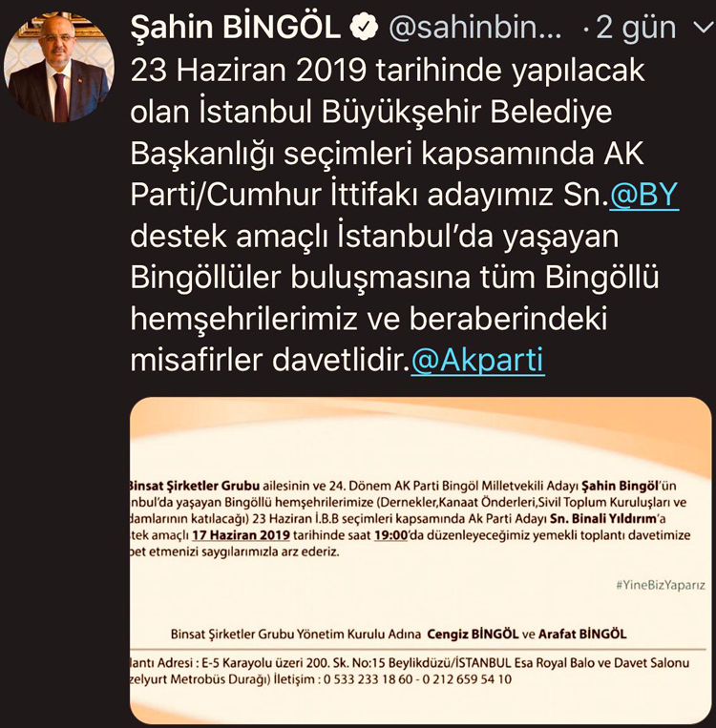
Task: Click the phone number 0 533 233 18 60
Action: (368, 679)
